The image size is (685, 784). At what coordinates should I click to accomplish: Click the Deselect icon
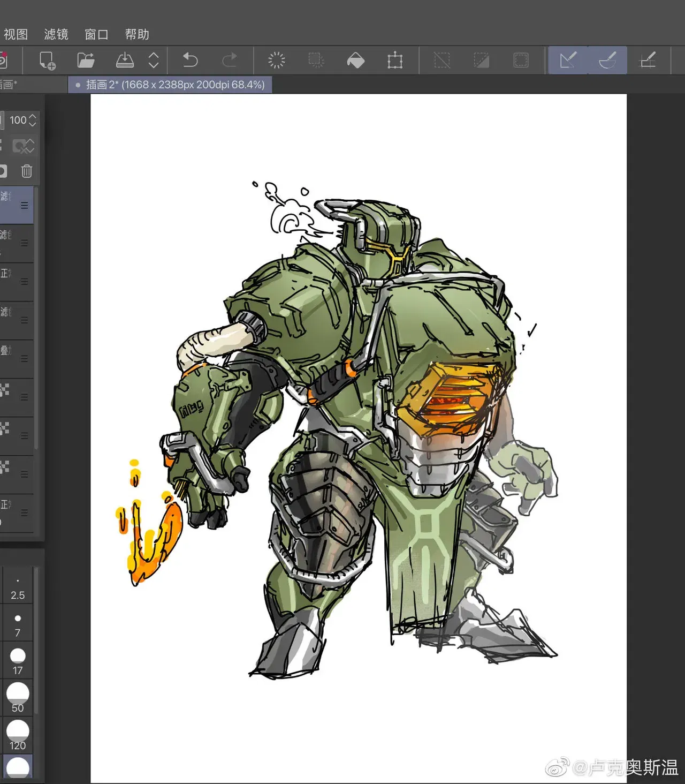(442, 60)
